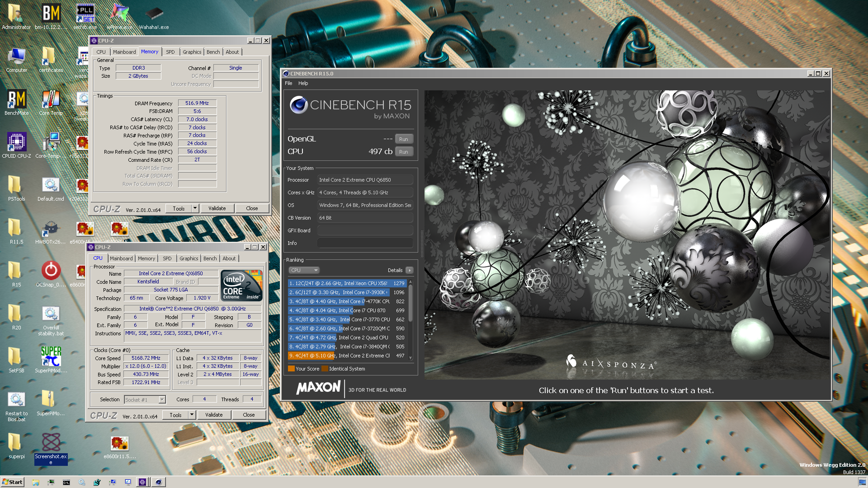The width and height of the screenshot is (868, 488).
Task: Open the Socket #1 selection dropdown
Action: click(145, 400)
